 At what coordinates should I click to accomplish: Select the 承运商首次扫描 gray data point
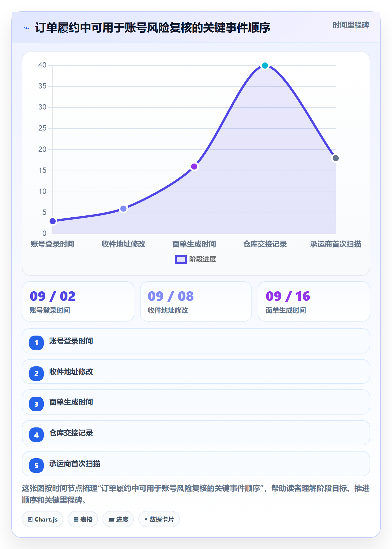(335, 158)
